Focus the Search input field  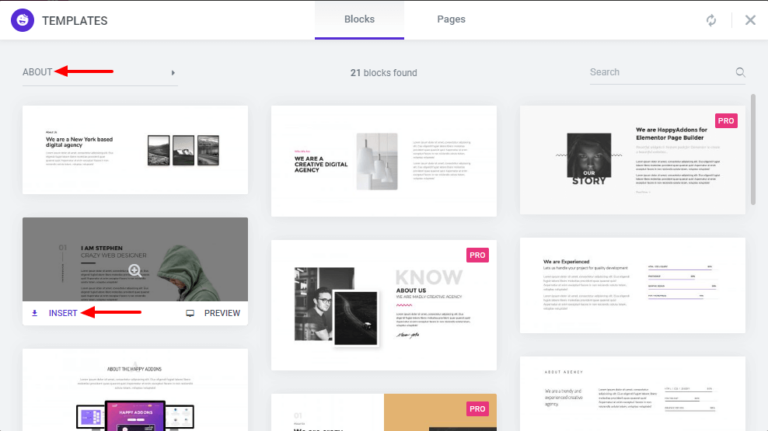click(x=660, y=72)
